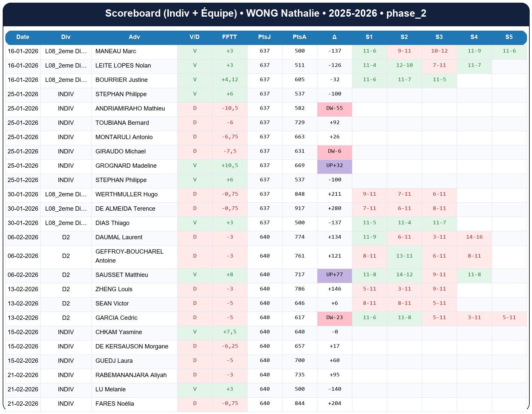Select the FARES Noélia row name
The image size is (532, 414).
114,404
